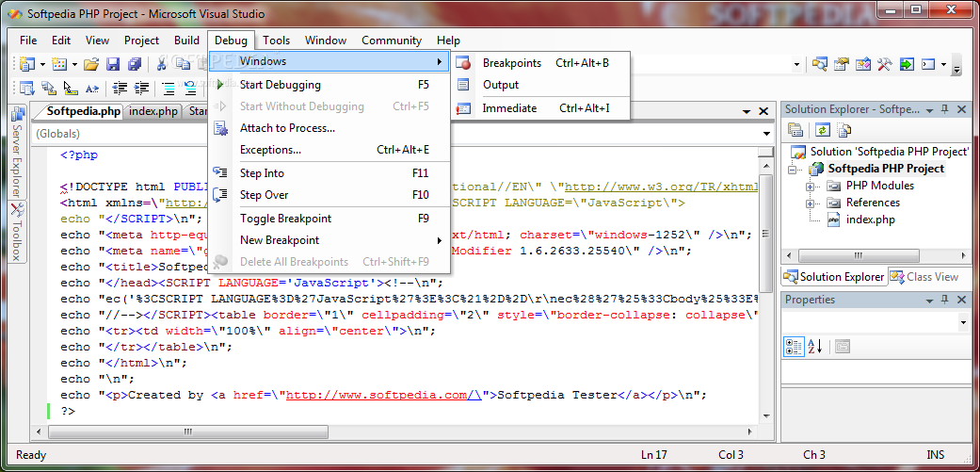Click the Display Word Completion icon
This screenshot has width=980, height=472.
[92, 89]
